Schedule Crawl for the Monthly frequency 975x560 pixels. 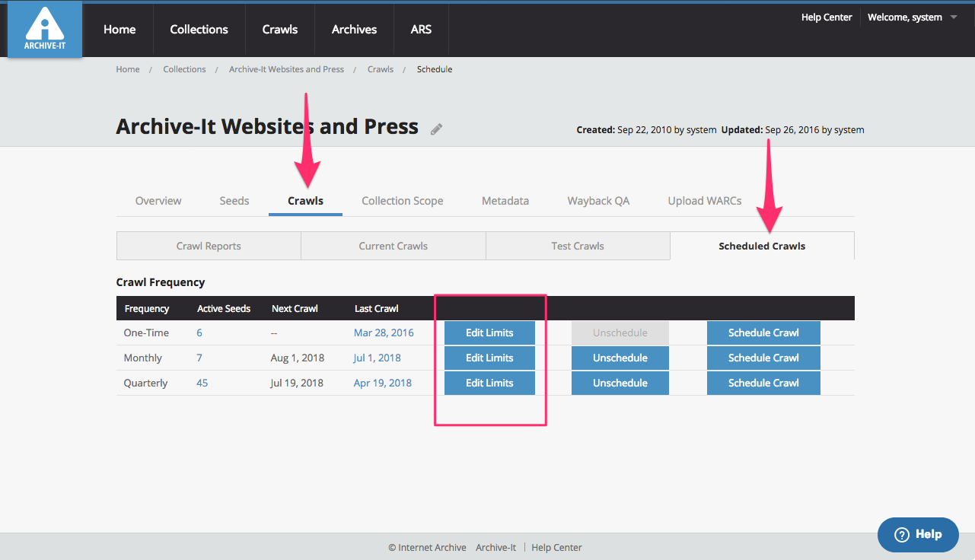[763, 358]
